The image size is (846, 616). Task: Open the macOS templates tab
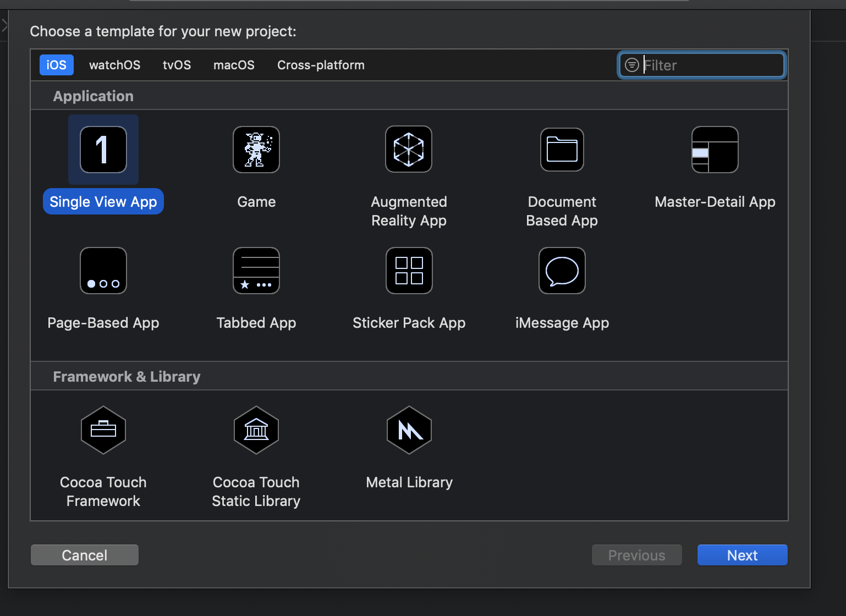tap(234, 64)
